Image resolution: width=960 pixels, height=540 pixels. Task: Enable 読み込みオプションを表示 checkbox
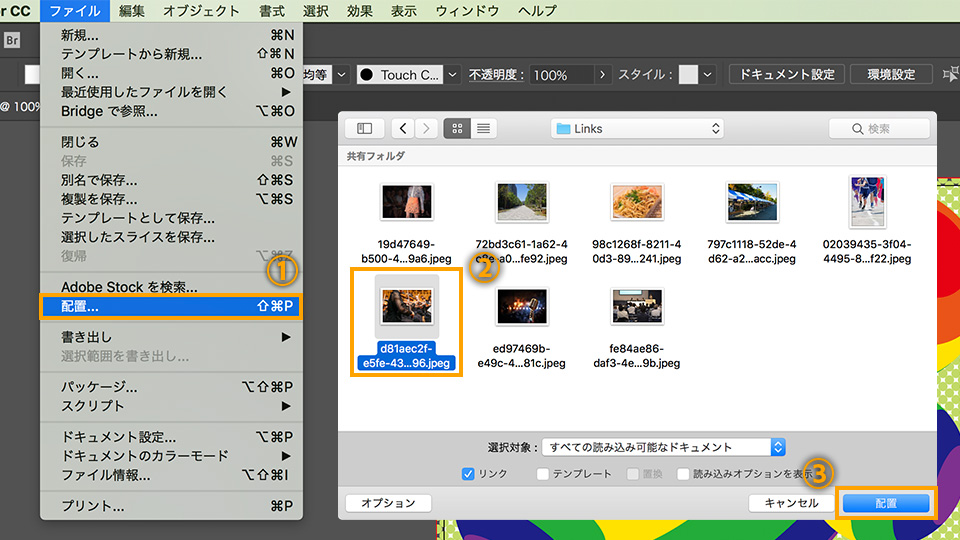click(683, 474)
